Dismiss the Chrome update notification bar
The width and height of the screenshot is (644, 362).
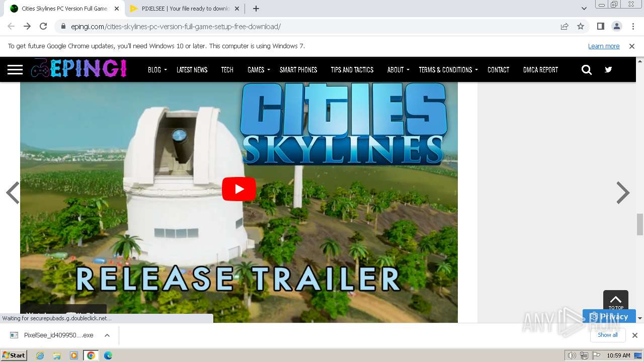tap(632, 46)
